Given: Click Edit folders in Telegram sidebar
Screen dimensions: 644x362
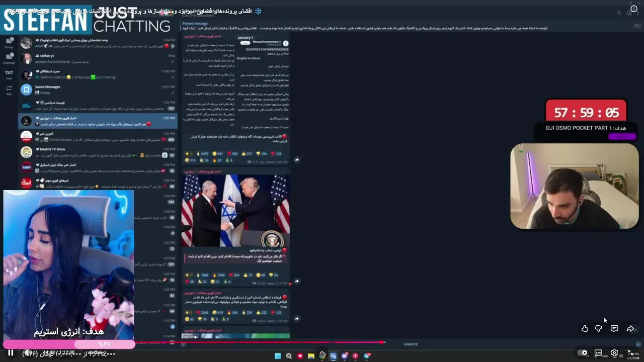Looking at the screenshot, I should point(9,90).
